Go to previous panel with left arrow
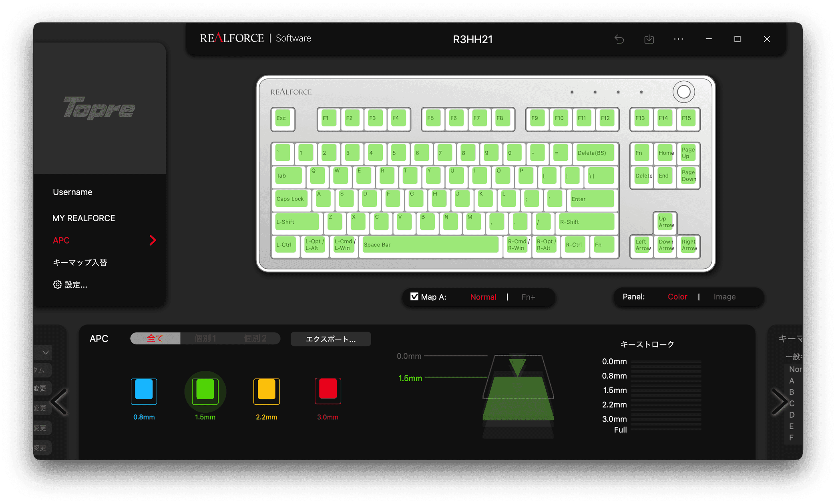The image size is (836, 504). [x=60, y=401]
